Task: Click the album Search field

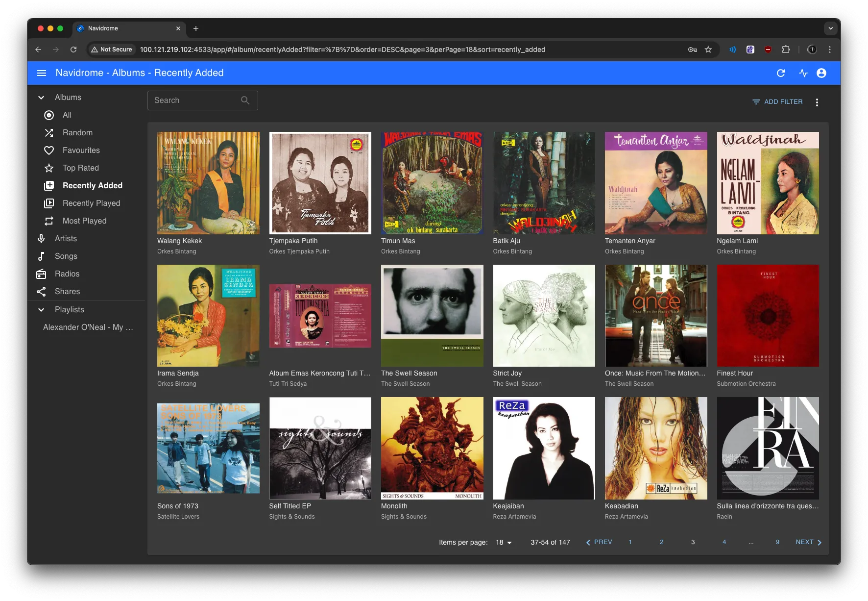Action: point(202,100)
